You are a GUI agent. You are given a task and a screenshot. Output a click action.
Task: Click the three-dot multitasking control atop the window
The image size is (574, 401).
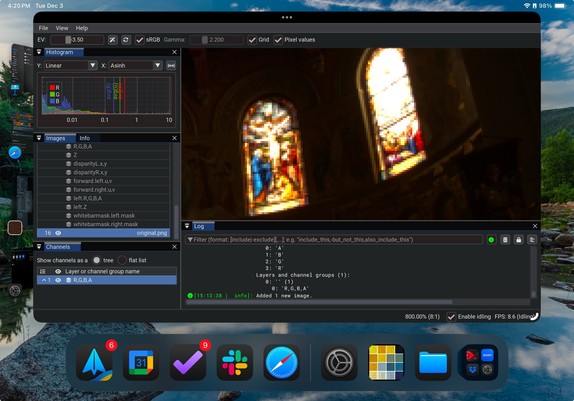point(287,17)
